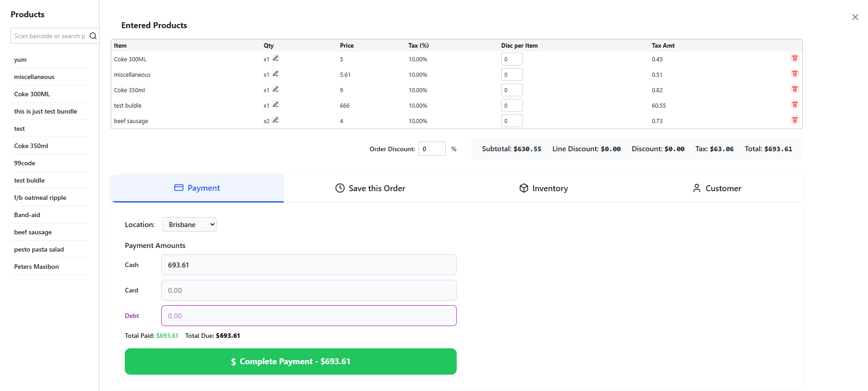This screenshot has width=868, height=391.
Task: Click the Total Due: $693.61 text
Action: pyautogui.click(x=212, y=336)
